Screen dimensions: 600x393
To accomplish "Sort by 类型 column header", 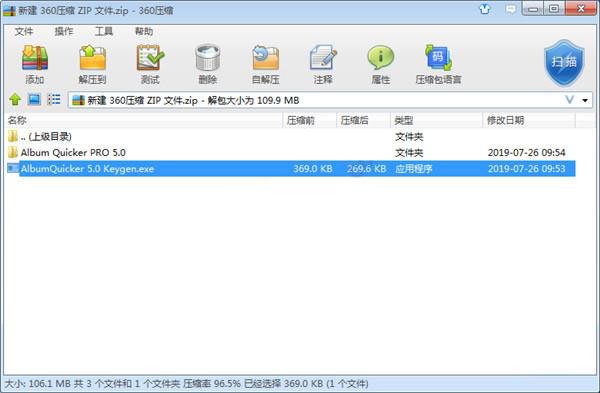I will pyautogui.click(x=437, y=120).
